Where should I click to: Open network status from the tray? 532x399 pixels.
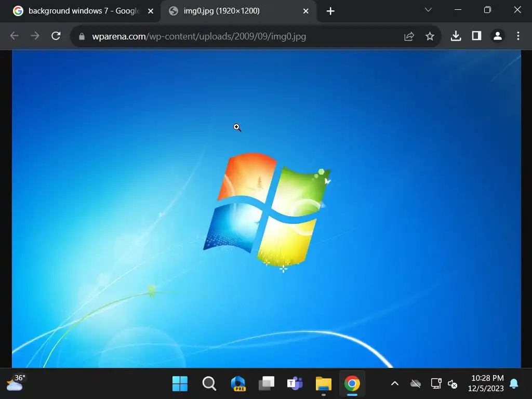click(x=436, y=384)
